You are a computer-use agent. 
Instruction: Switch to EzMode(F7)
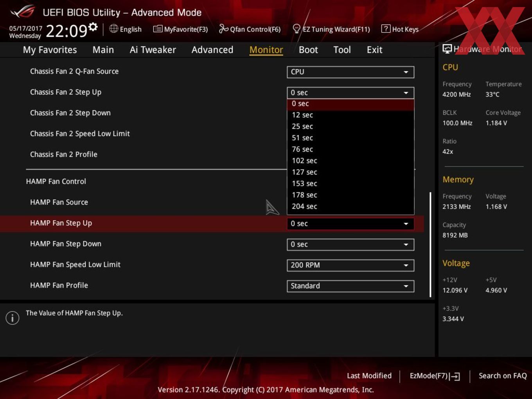coord(434,376)
